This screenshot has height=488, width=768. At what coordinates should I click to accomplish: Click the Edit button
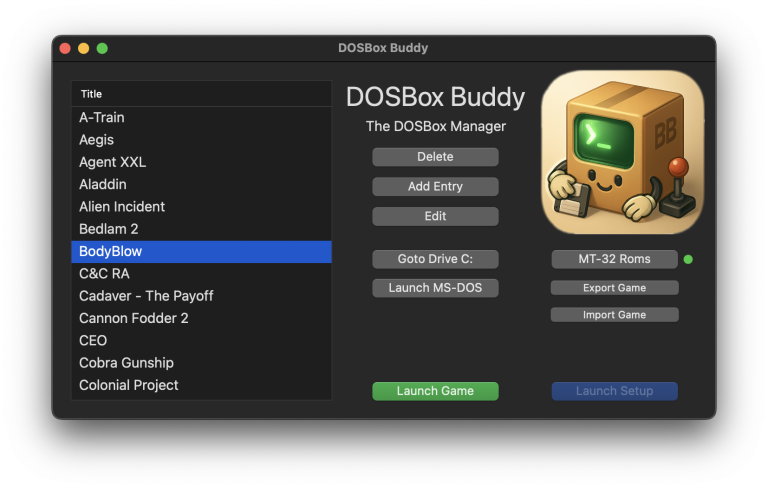435,216
